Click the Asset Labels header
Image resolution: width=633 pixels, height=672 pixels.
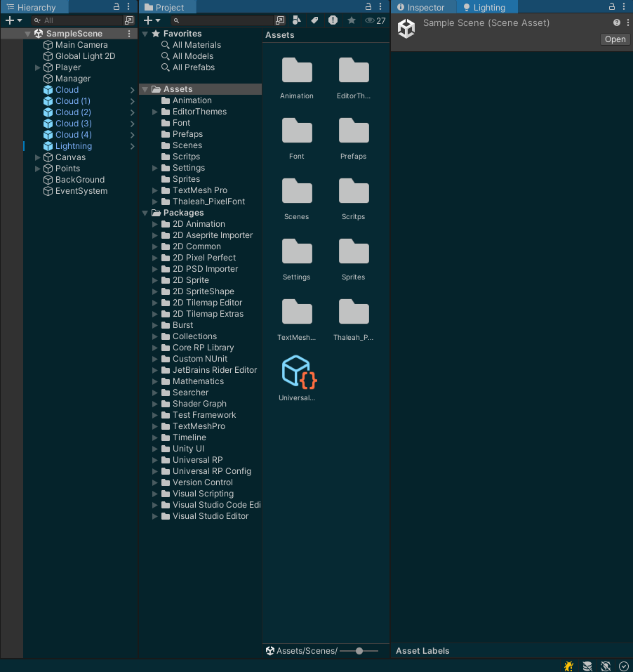(422, 650)
